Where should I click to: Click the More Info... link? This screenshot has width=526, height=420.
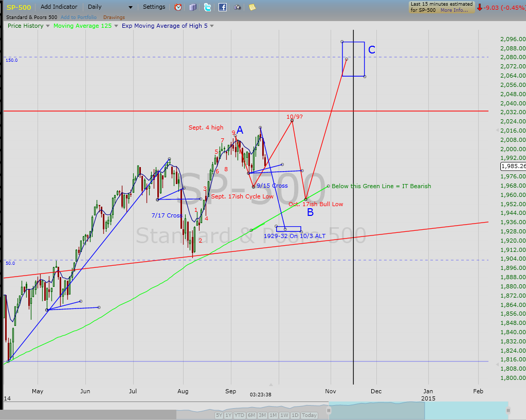(454, 10)
